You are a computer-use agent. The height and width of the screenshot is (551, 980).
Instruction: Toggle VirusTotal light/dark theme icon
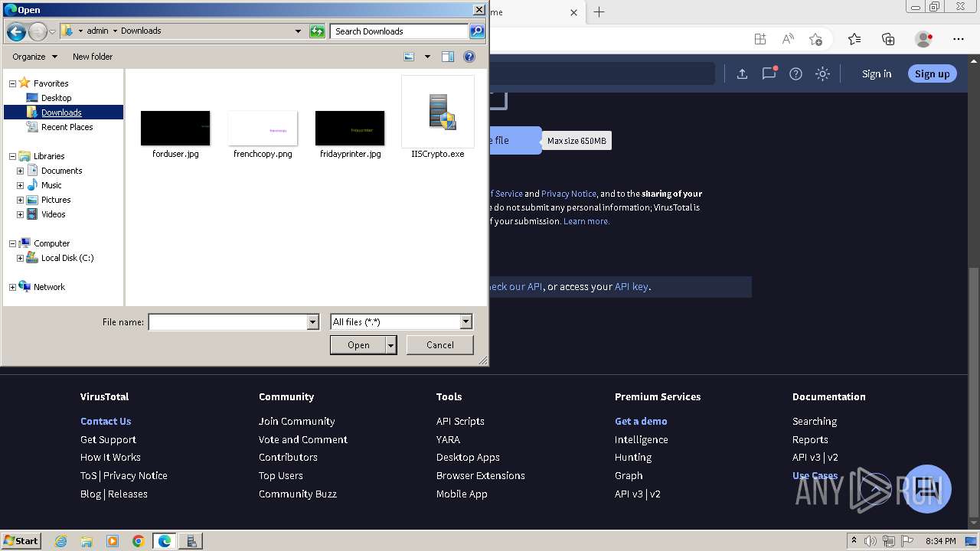click(x=822, y=73)
